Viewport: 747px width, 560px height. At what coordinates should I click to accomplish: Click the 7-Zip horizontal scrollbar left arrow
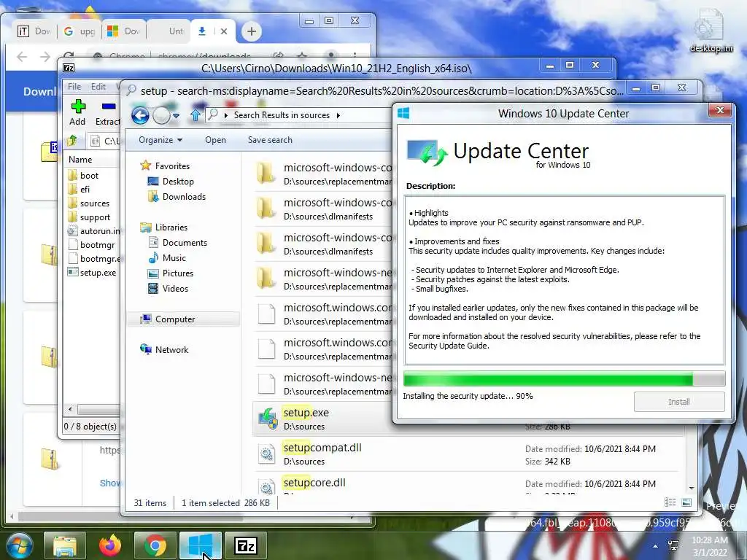(x=71, y=409)
